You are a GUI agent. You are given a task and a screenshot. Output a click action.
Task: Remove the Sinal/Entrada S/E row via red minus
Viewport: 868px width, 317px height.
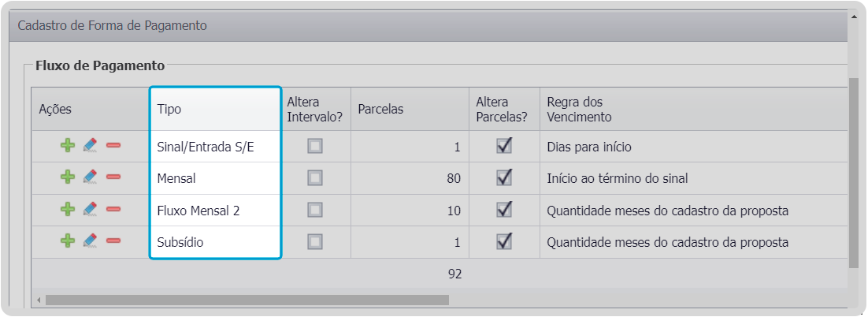(113, 146)
